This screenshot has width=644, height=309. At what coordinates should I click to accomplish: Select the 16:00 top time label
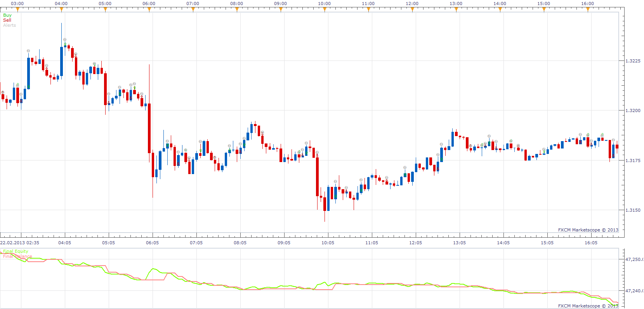pyautogui.click(x=588, y=3)
